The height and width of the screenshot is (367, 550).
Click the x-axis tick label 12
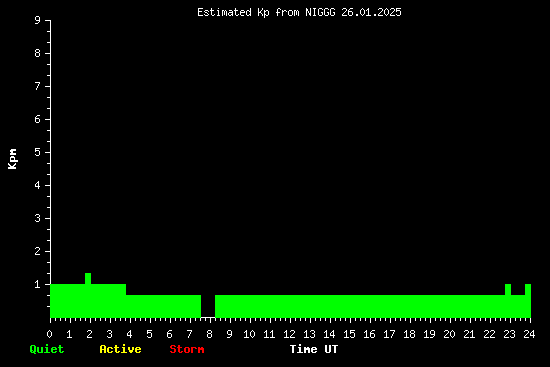[289, 334]
